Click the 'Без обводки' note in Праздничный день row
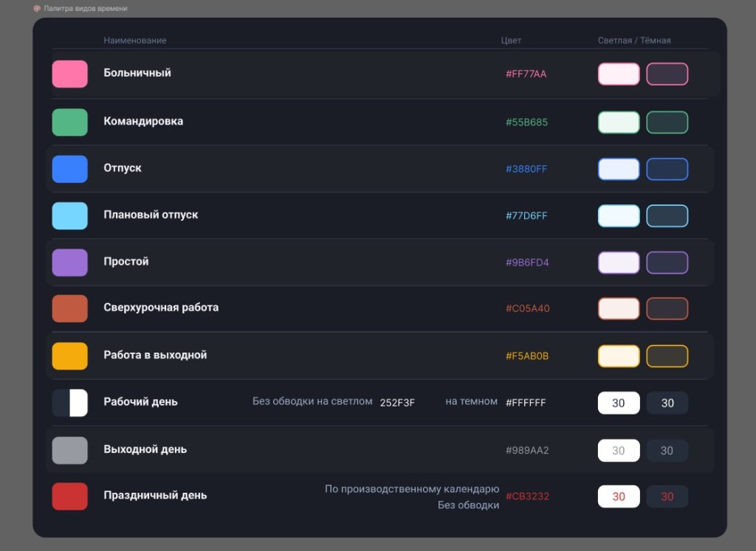 [x=468, y=505]
